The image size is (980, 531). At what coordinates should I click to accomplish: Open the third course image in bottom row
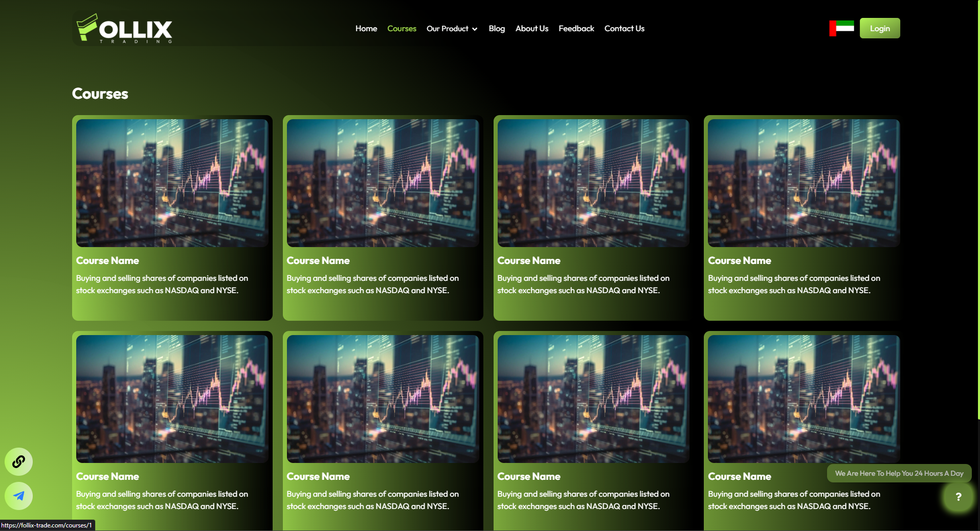[x=593, y=399]
